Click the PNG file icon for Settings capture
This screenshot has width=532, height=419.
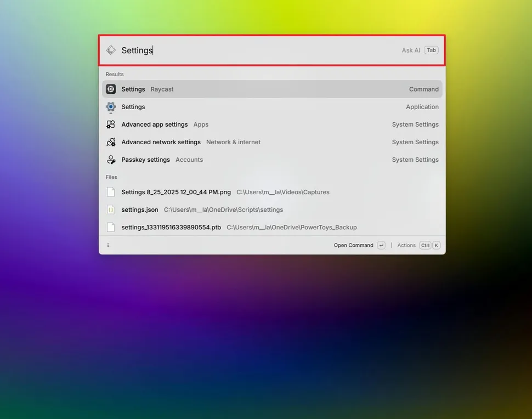pos(111,192)
